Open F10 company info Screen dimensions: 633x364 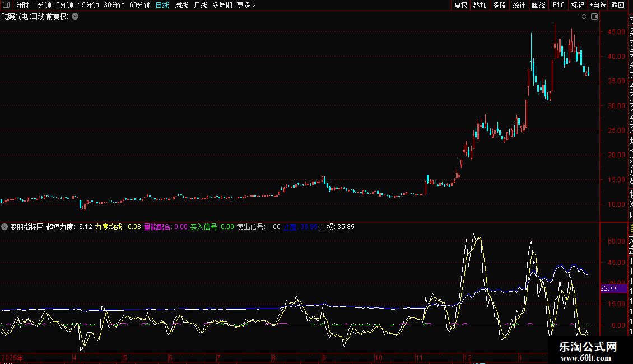[x=558, y=5]
